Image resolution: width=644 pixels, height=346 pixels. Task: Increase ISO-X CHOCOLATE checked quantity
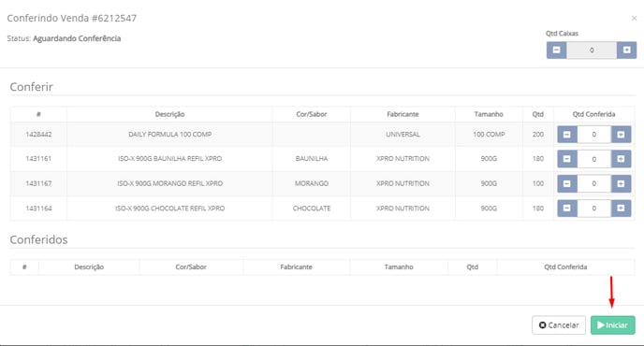(621, 209)
